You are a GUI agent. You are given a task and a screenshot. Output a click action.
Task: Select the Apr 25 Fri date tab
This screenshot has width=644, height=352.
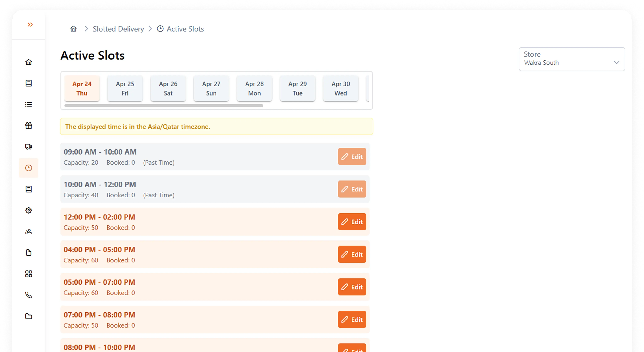coord(125,88)
